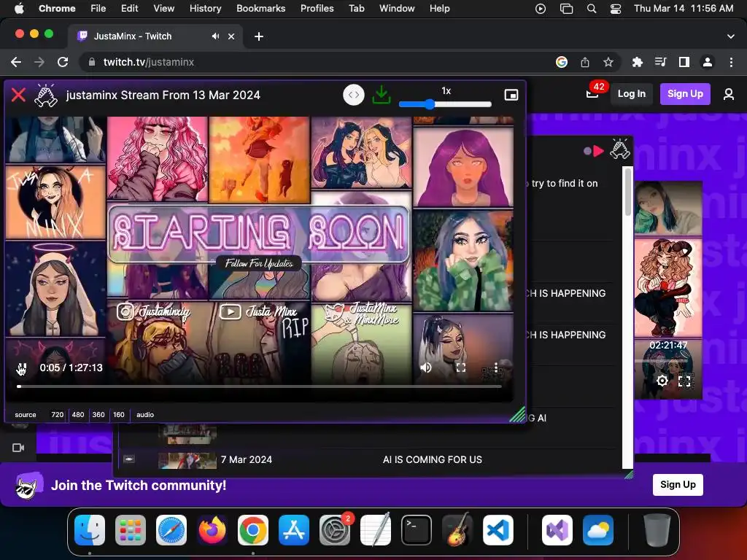Open the Window menu

click(397, 9)
